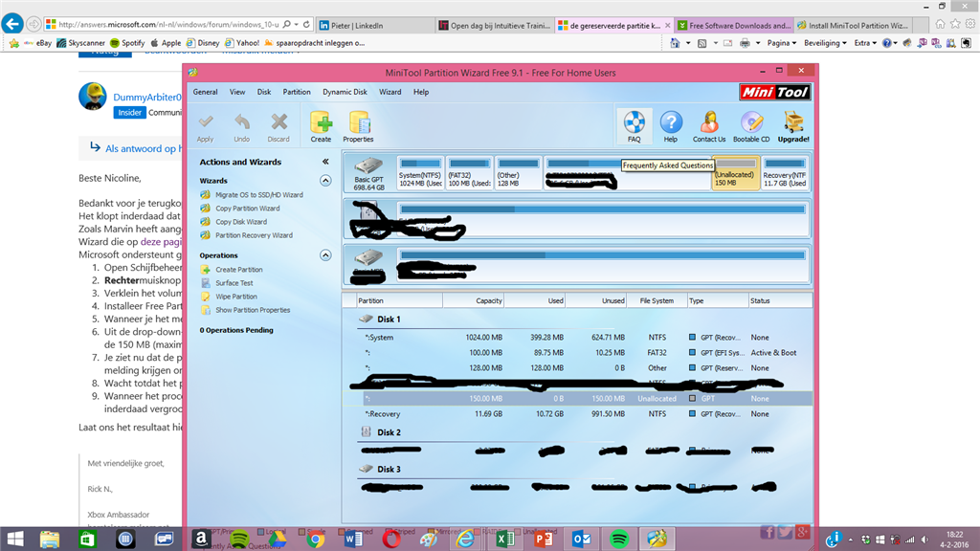
Task: Open Google+ icon in MiniTool footer
Action: (803, 532)
